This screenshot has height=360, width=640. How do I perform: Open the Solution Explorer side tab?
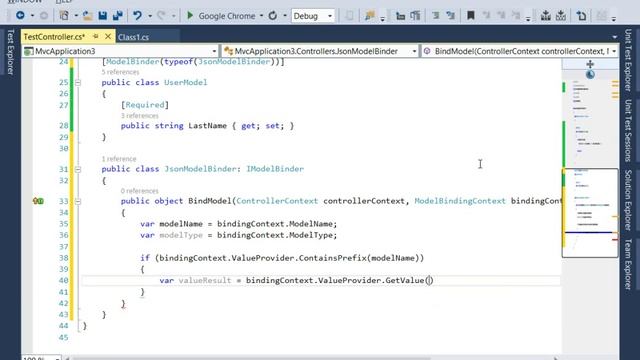(x=628, y=200)
